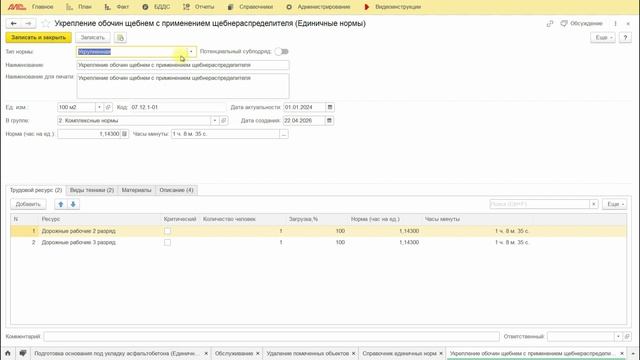Click Записать и закрыть button
The width and height of the screenshot is (640, 360).
click(x=38, y=38)
